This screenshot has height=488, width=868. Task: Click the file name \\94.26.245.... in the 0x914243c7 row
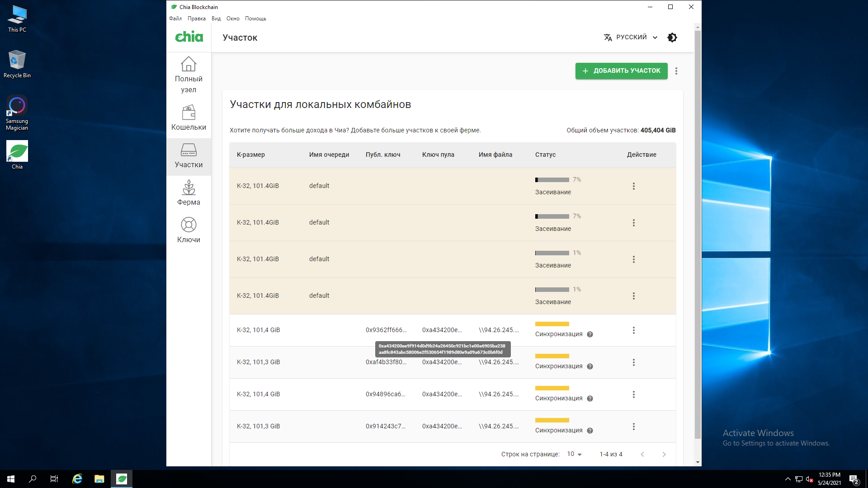499,426
